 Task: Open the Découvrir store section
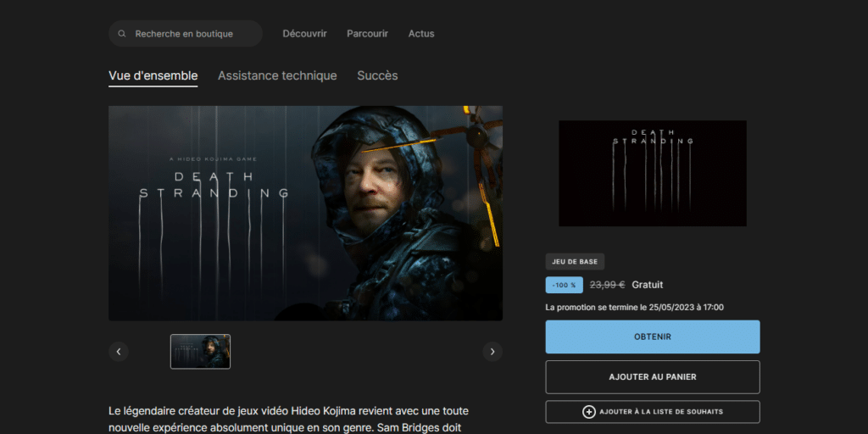click(x=304, y=34)
